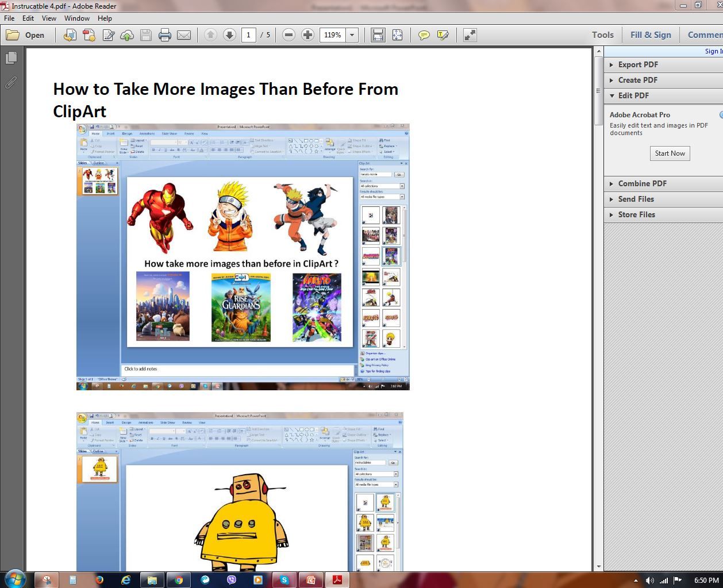
Task: Expand the Send Files section
Action: [x=663, y=199]
